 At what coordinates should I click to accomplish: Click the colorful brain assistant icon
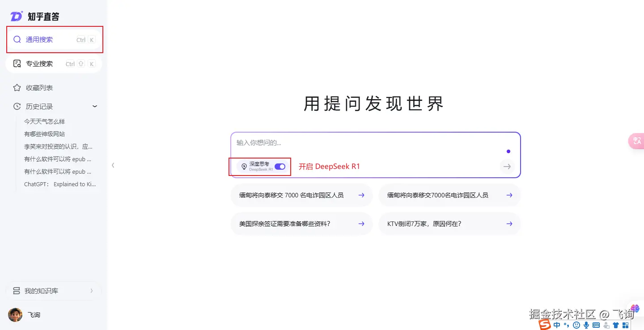tap(635, 309)
